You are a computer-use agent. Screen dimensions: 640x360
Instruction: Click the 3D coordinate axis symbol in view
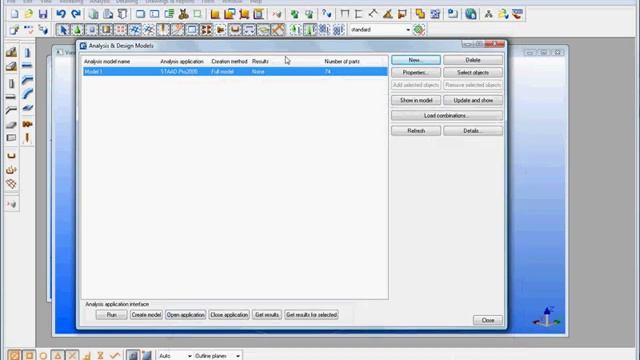click(547, 317)
